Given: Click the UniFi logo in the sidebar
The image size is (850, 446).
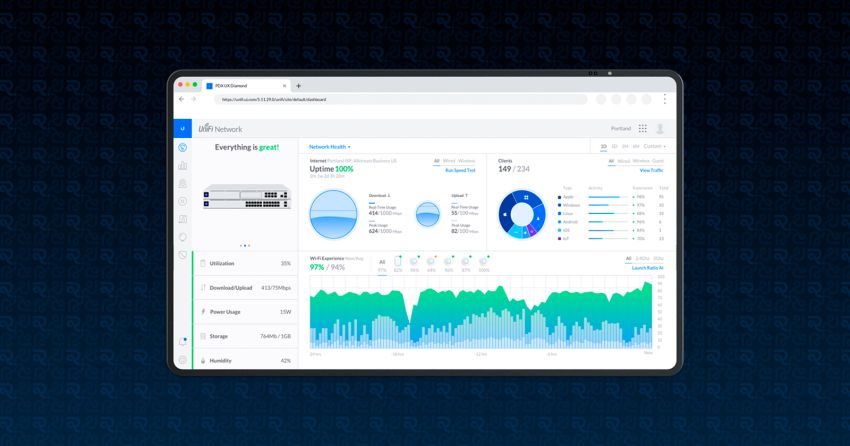Looking at the screenshot, I should tap(182, 129).
